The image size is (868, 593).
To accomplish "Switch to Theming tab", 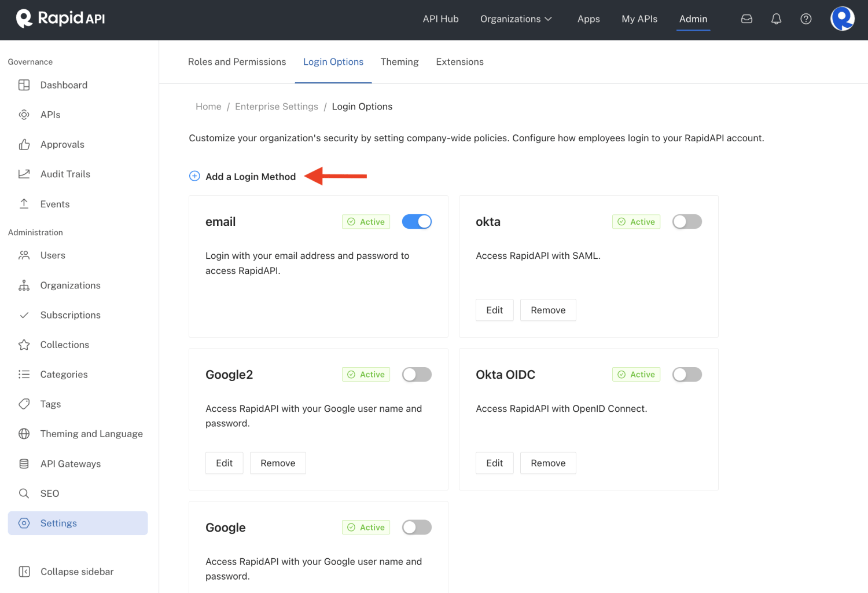I will point(399,62).
